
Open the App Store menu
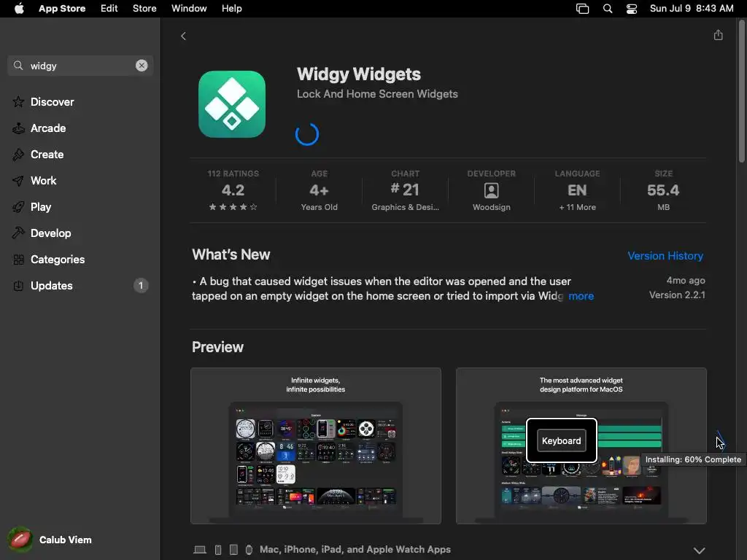point(62,9)
